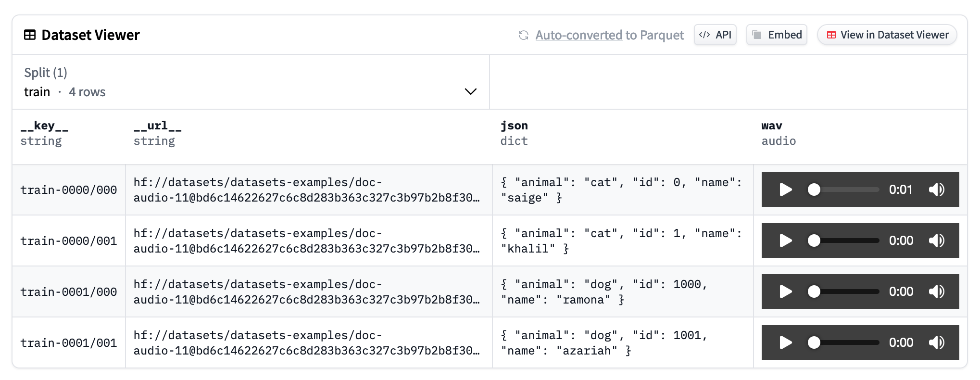The width and height of the screenshot is (980, 380).
Task: Open View in Dataset Viewer
Action: click(887, 35)
